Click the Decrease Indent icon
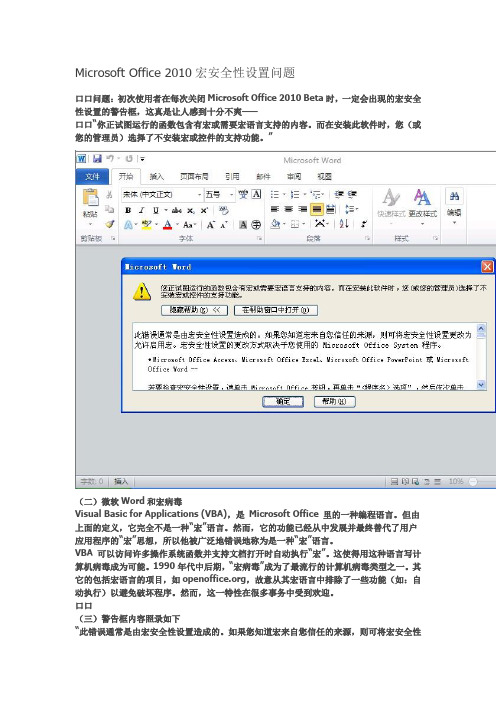The height and width of the screenshot is (702, 496). point(339,194)
